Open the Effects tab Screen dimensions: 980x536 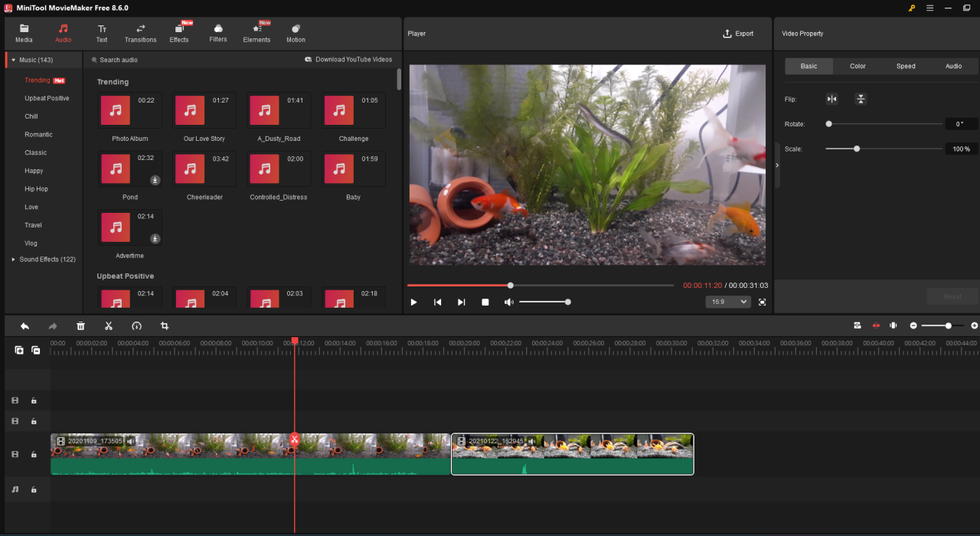pyautogui.click(x=179, y=33)
